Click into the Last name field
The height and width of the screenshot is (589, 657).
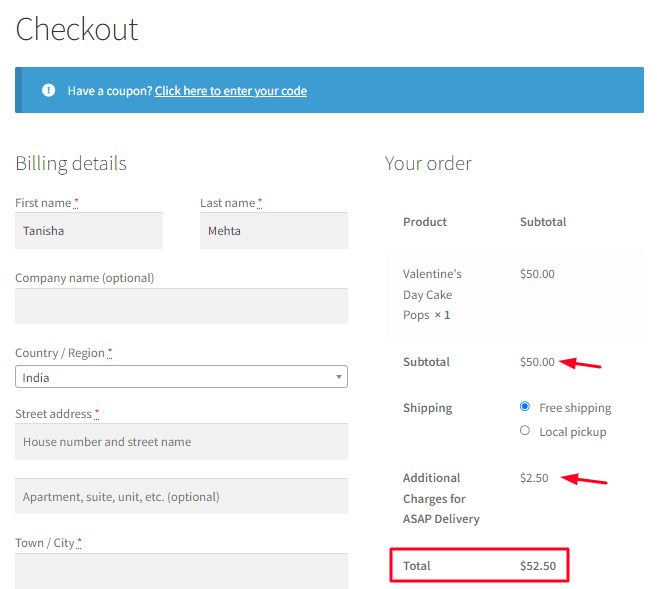click(x=273, y=231)
